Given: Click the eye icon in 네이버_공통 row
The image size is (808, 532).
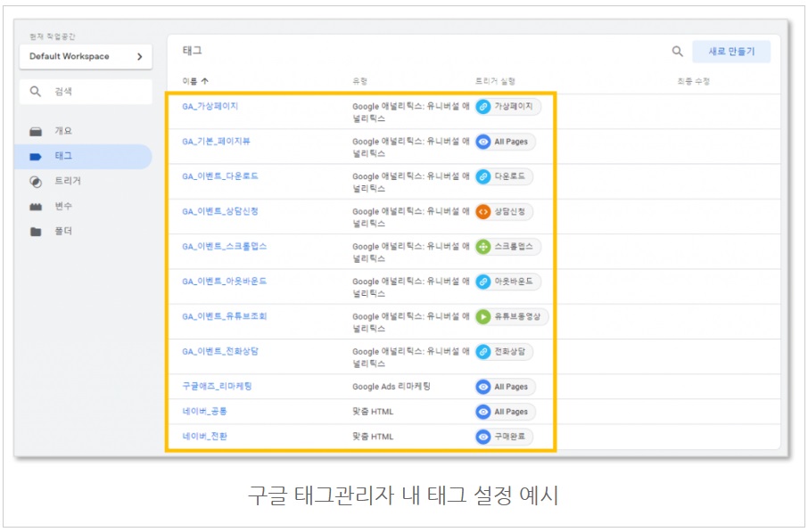Looking at the screenshot, I should (x=482, y=412).
